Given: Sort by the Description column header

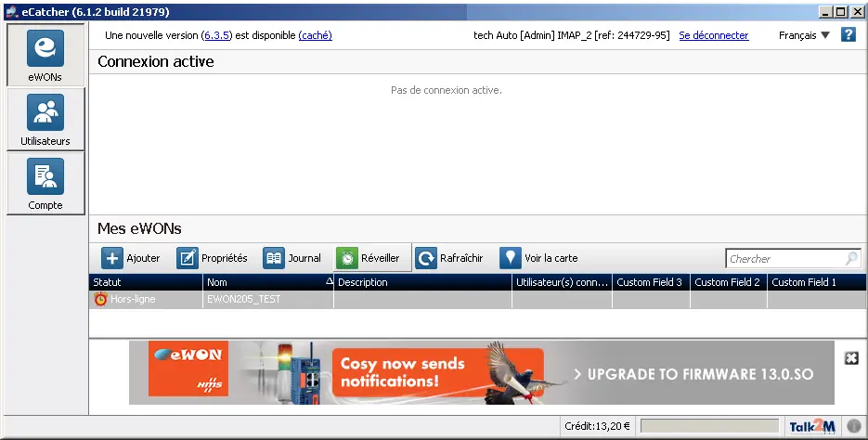Looking at the screenshot, I should click(x=422, y=282).
